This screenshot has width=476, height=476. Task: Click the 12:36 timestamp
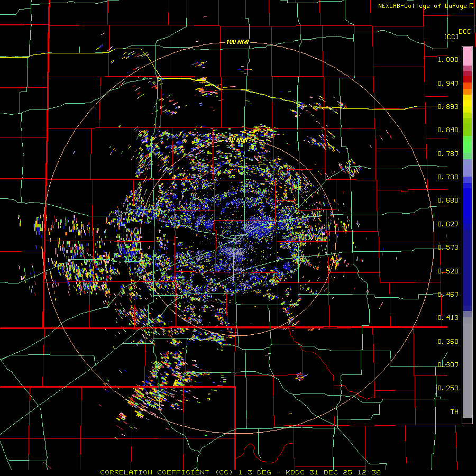click(x=368, y=472)
